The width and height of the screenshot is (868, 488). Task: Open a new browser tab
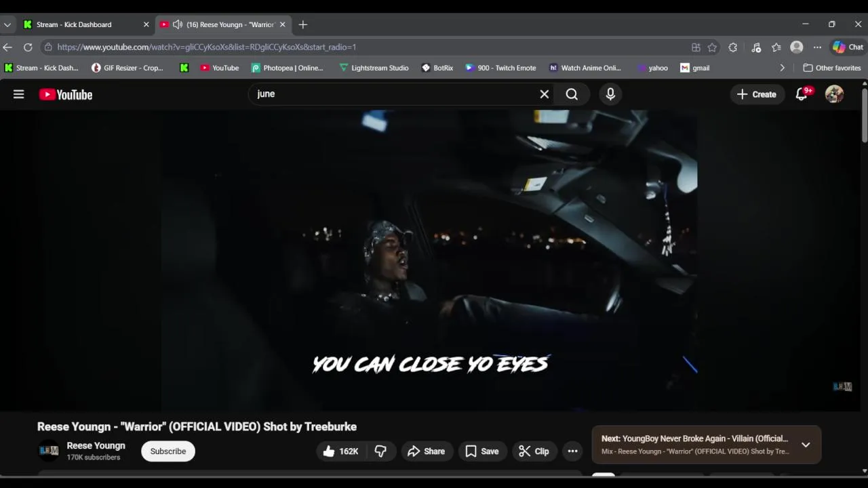[303, 24]
